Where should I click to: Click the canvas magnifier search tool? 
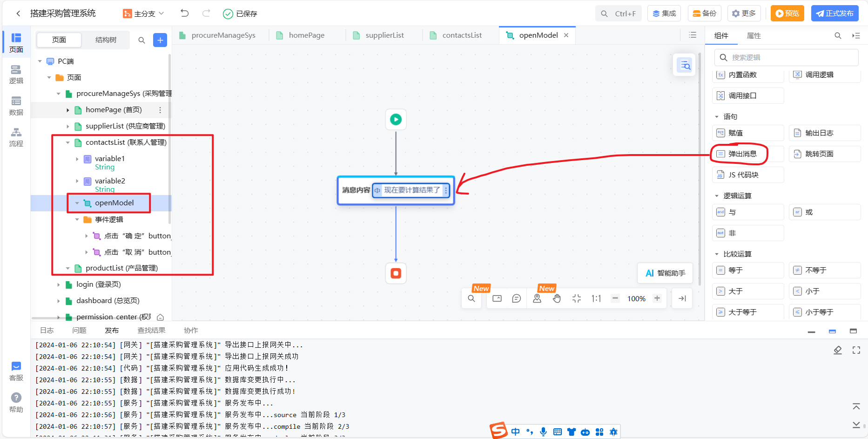point(471,299)
